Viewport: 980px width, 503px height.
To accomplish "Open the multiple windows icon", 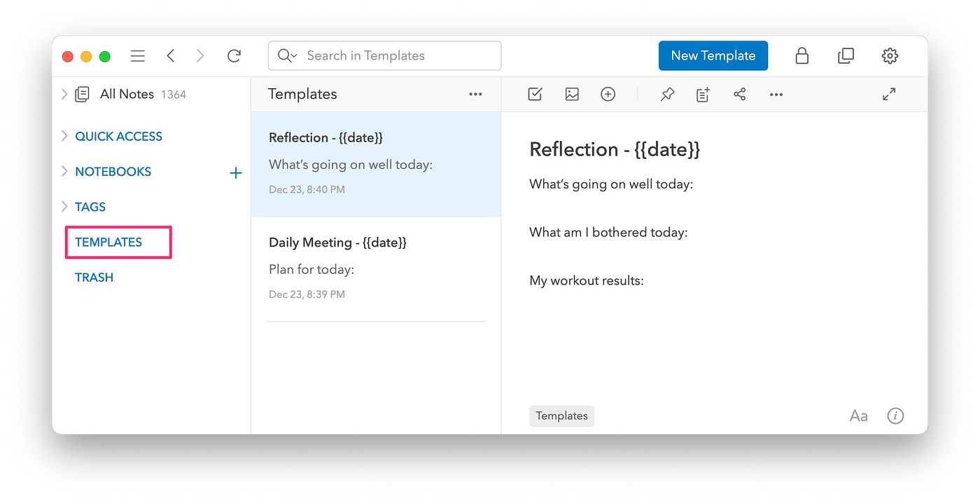I will [x=846, y=56].
